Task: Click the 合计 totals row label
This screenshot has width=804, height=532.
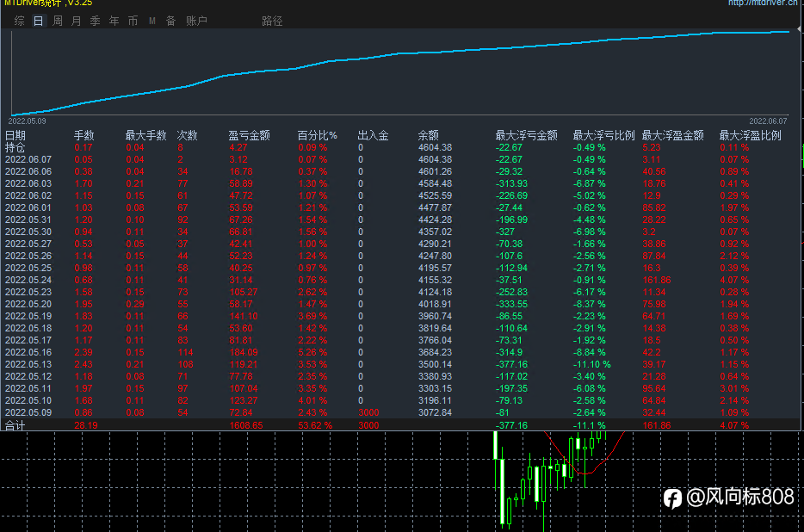Action: [15, 425]
